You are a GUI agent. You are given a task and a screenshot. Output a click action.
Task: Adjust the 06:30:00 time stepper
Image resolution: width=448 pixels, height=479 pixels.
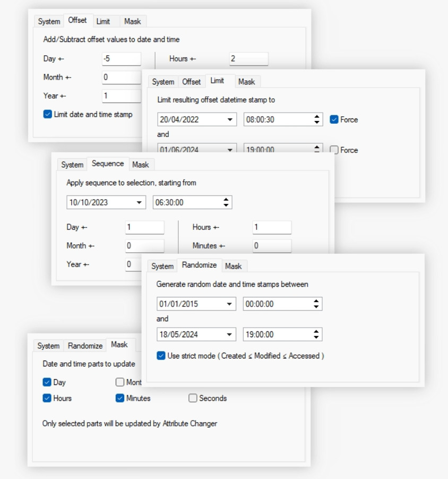(x=227, y=202)
